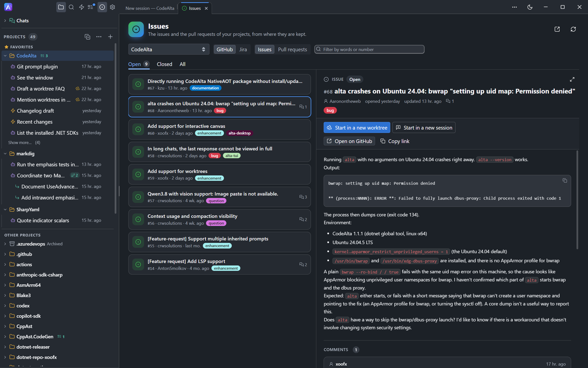
Task: Click Start in a new worktree button
Action: [x=357, y=128]
